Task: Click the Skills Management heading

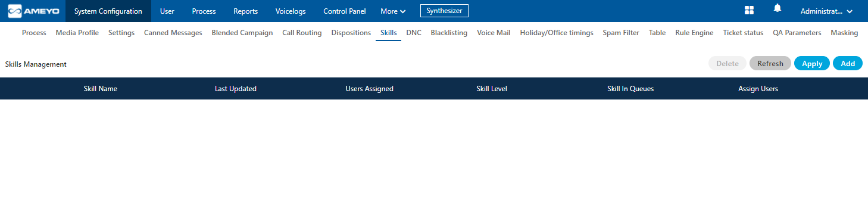Action: pyautogui.click(x=36, y=64)
